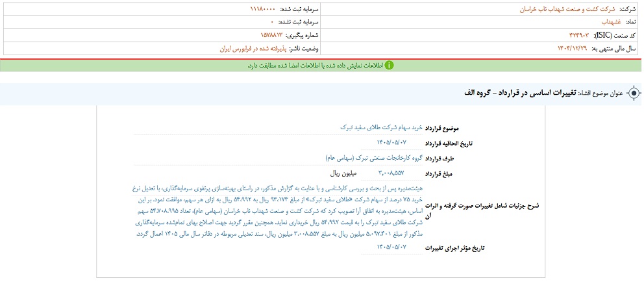Click the 'میلیون ریال' unit text

(343, 173)
